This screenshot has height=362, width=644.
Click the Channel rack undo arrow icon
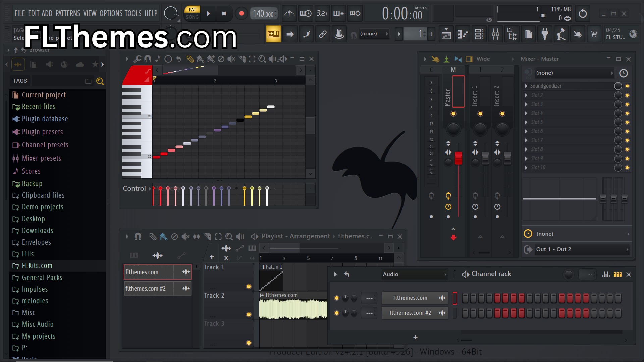click(347, 274)
